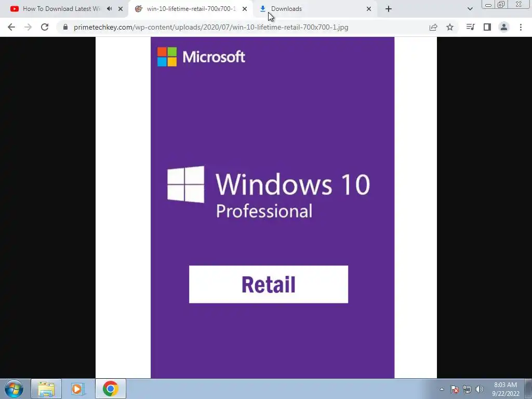532x399 pixels.
Task: Open a new tab
Action: tap(389, 9)
